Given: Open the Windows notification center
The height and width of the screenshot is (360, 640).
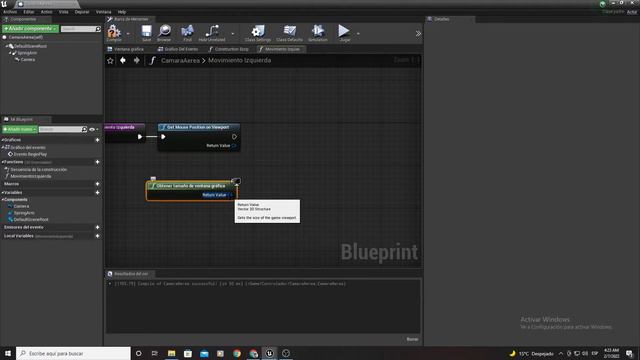Looking at the screenshot, I should click(629, 353).
